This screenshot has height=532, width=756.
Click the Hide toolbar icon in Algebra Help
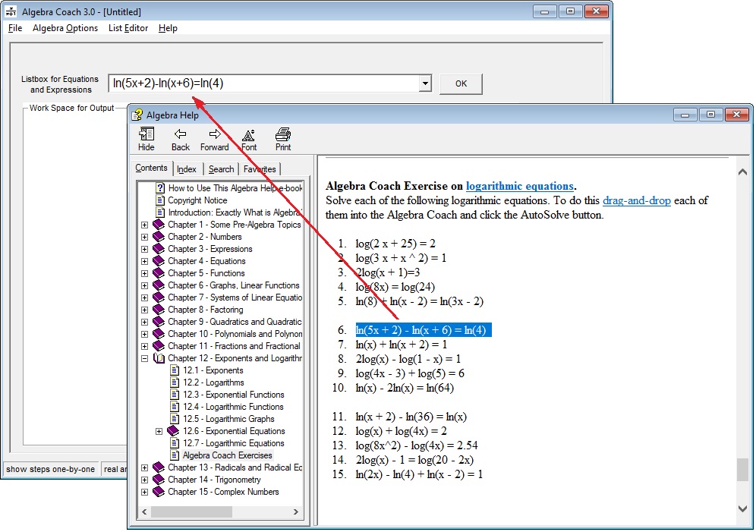[146, 134]
